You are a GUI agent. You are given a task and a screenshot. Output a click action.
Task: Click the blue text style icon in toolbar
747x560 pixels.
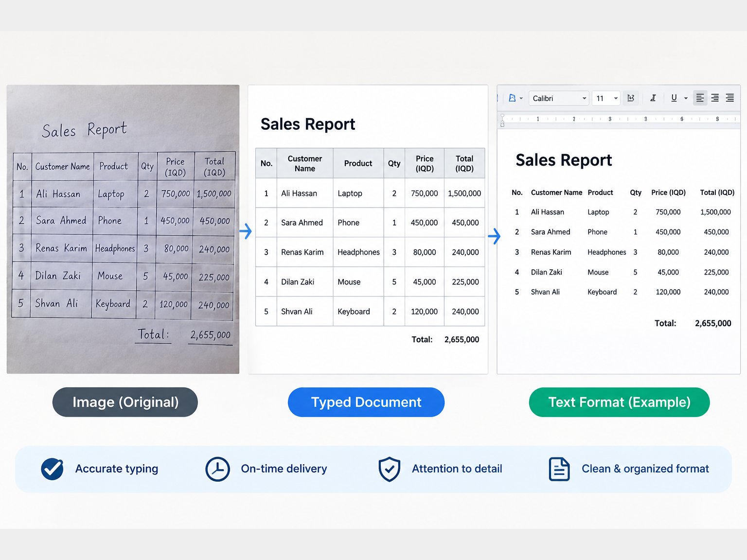[x=512, y=98]
